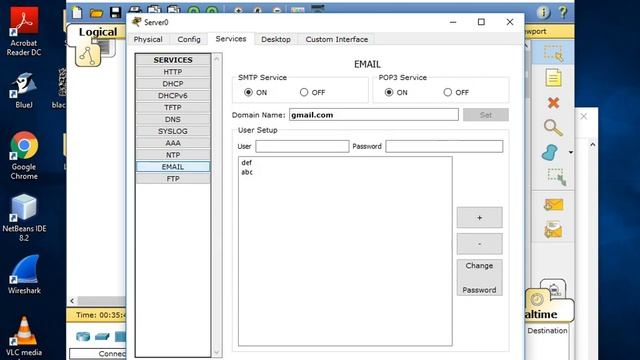Open NetBeans IDE 8.2 desktop shortcut
This screenshot has width=640, height=360.
point(24,218)
